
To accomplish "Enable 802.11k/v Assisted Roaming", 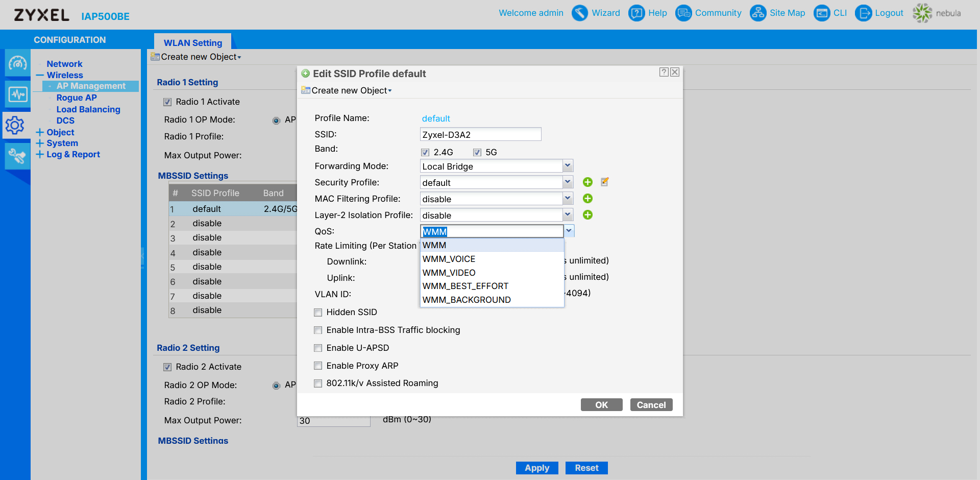I will click(x=318, y=383).
